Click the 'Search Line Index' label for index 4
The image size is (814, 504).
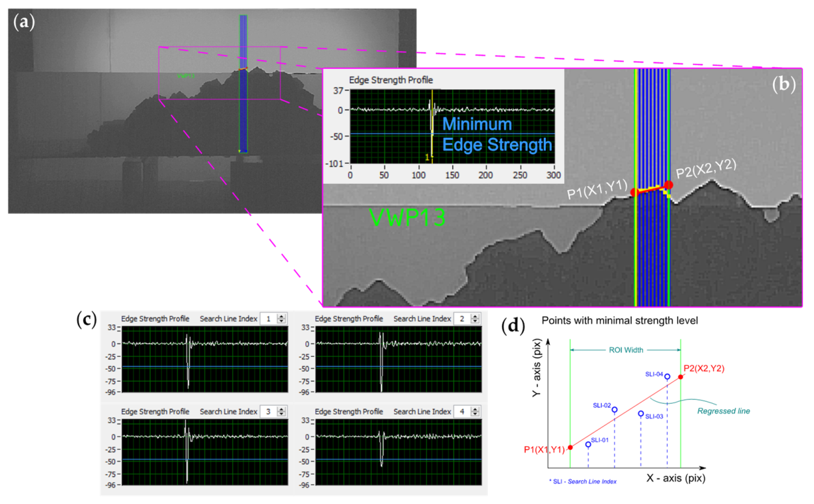(422, 412)
